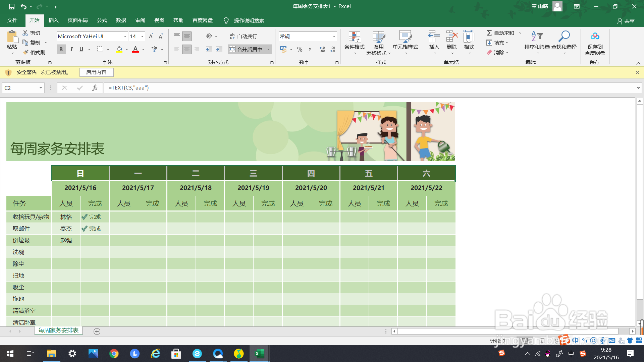
Task: Switch to the 页面布局 ribbon tab
Action: point(77,20)
